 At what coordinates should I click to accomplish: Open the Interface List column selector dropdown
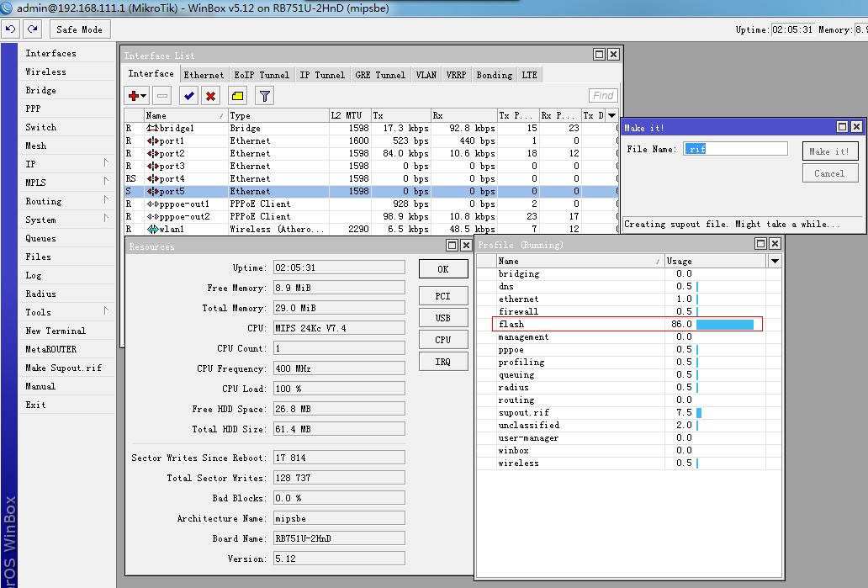coord(611,115)
